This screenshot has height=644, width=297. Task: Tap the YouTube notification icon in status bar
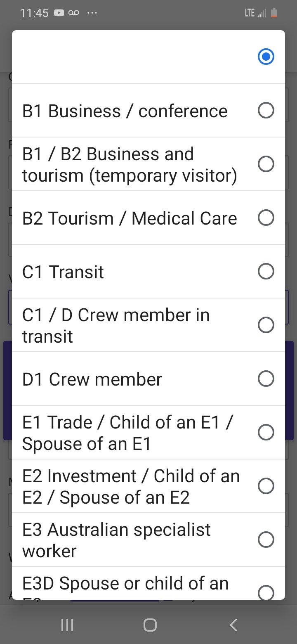tap(59, 13)
